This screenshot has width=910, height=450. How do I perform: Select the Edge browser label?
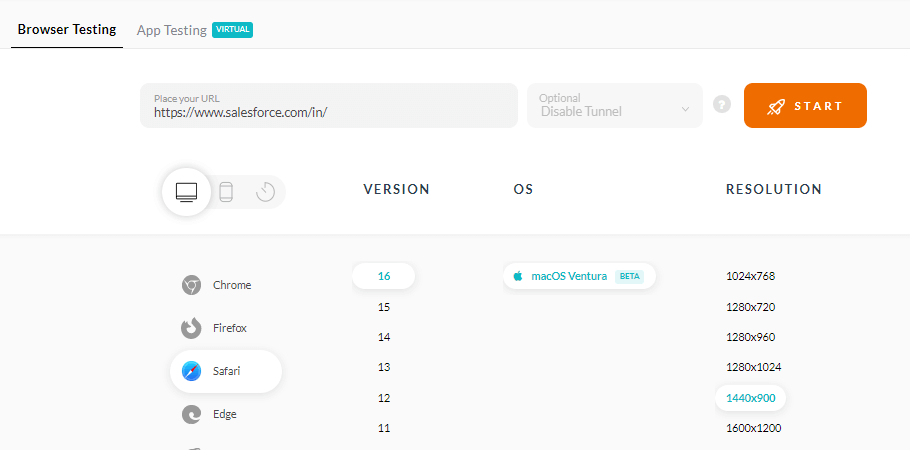click(225, 414)
